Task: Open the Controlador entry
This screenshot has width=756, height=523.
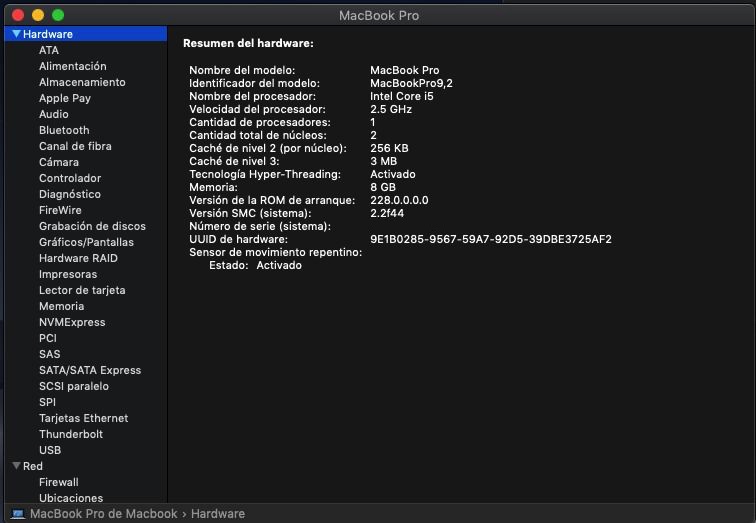Action: coord(70,178)
